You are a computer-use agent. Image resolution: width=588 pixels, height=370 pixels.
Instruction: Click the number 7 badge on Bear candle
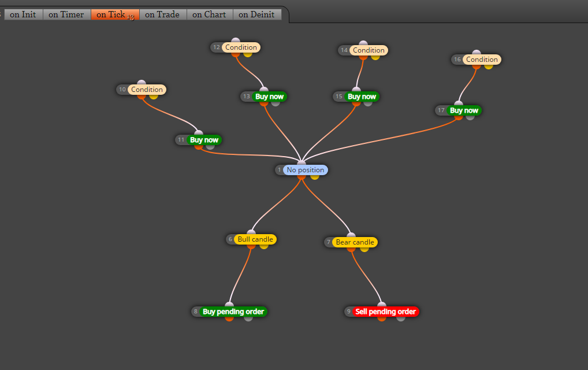point(329,242)
